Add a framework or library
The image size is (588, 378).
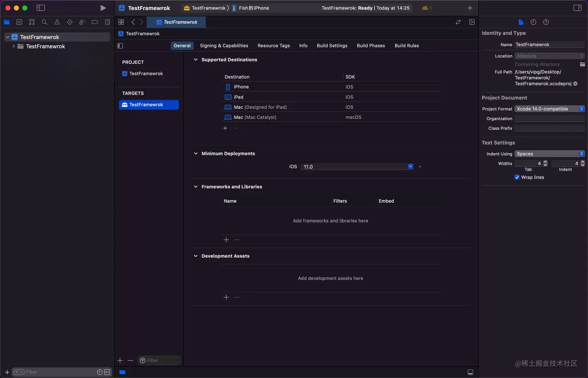coord(226,240)
